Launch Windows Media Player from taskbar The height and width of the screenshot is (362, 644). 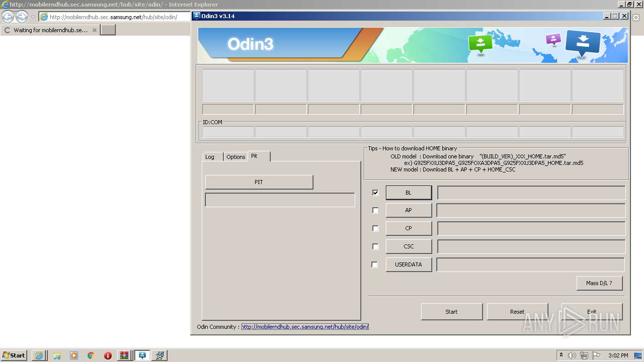click(x=74, y=355)
